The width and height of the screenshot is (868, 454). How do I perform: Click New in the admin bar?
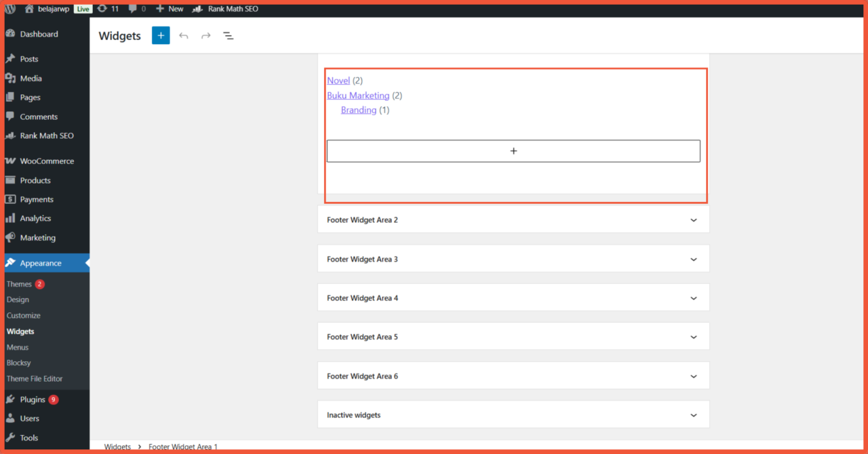click(169, 9)
